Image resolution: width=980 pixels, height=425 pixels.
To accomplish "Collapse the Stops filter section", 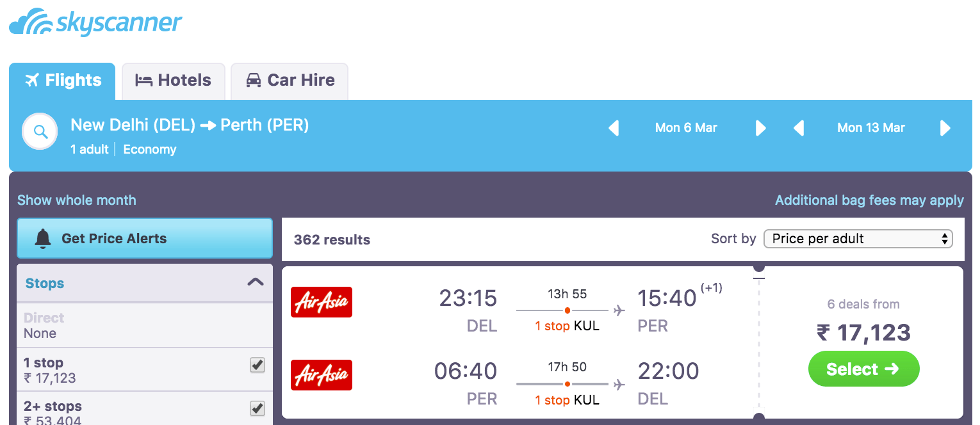I will 256,282.
